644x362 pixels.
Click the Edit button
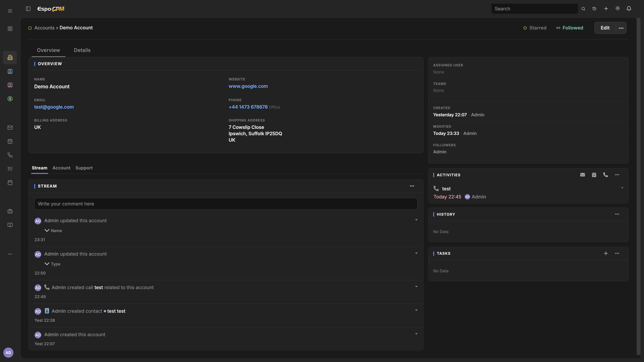click(x=605, y=28)
